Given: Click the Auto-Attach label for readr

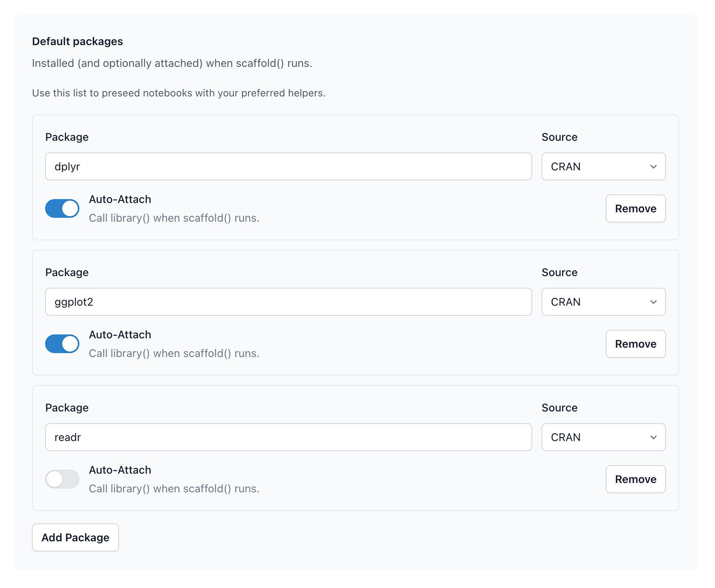Looking at the screenshot, I should (x=120, y=470).
